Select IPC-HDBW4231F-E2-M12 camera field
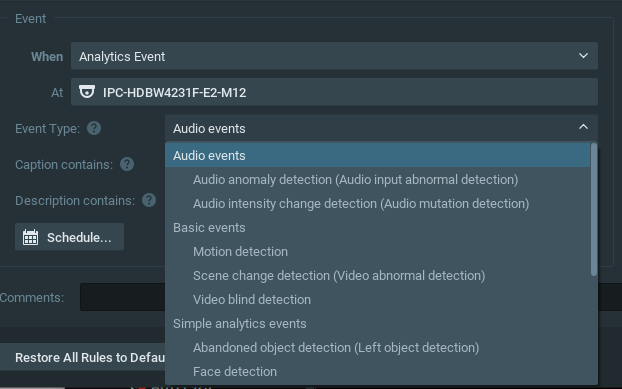This screenshot has height=389, width=622. click(x=334, y=92)
